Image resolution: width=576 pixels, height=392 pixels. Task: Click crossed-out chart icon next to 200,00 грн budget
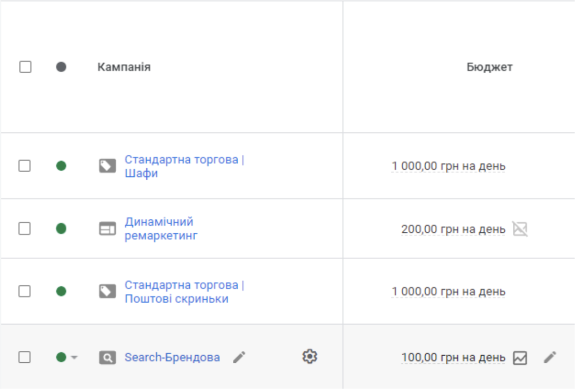pyautogui.click(x=520, y=229)
